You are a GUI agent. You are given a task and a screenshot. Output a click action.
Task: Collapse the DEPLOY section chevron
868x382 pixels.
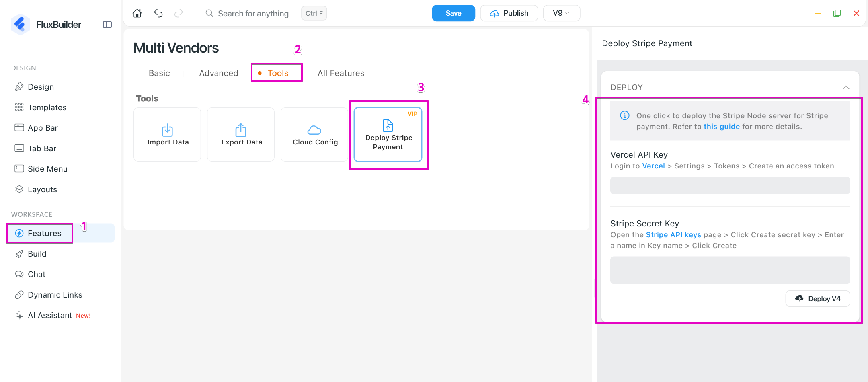click(x=846, y=87)
